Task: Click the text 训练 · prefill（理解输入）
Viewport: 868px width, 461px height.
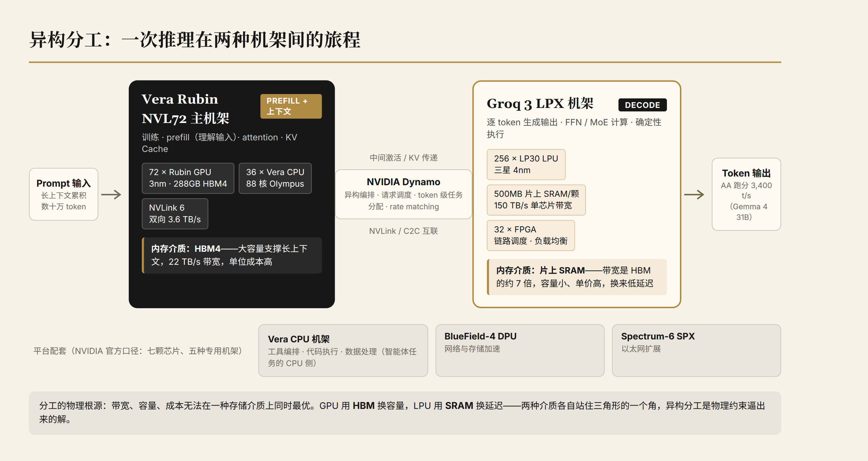Action: 190,137
